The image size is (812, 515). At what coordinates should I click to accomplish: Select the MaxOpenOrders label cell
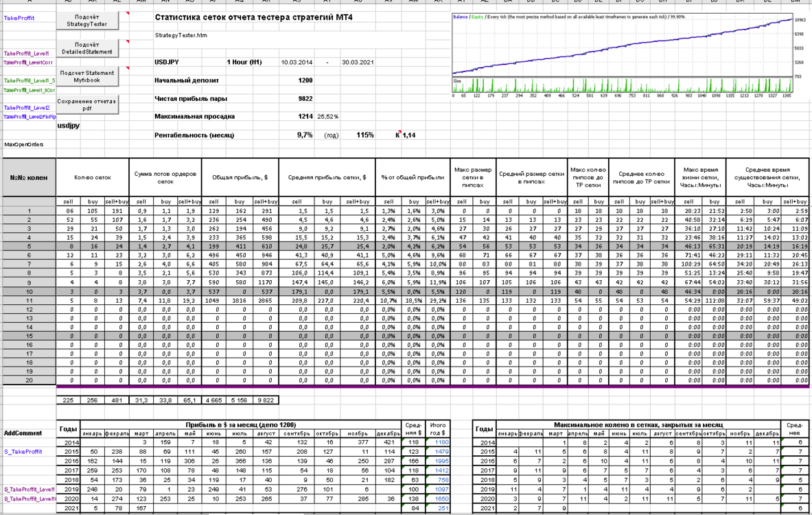point(24,145)
